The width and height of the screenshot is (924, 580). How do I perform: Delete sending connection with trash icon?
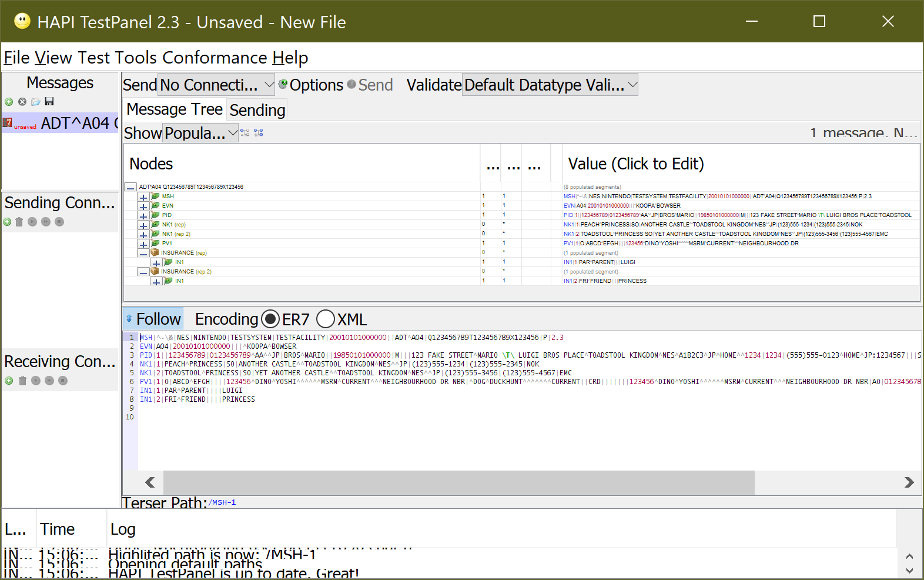coord(19,222)
